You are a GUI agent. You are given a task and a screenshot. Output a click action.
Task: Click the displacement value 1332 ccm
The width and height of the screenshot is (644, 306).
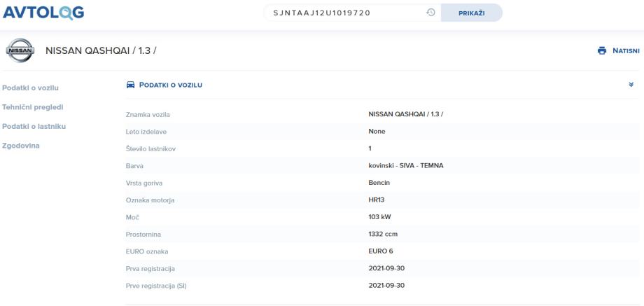click(383, 234)
